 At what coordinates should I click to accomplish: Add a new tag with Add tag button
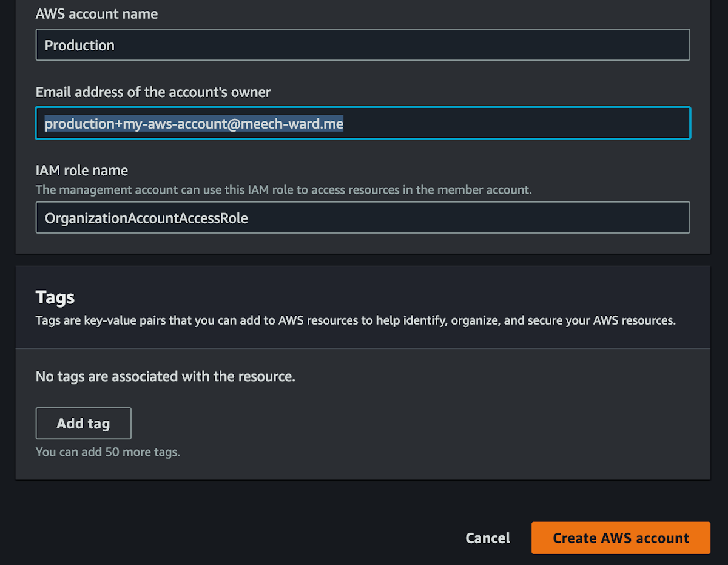[84, 423]
